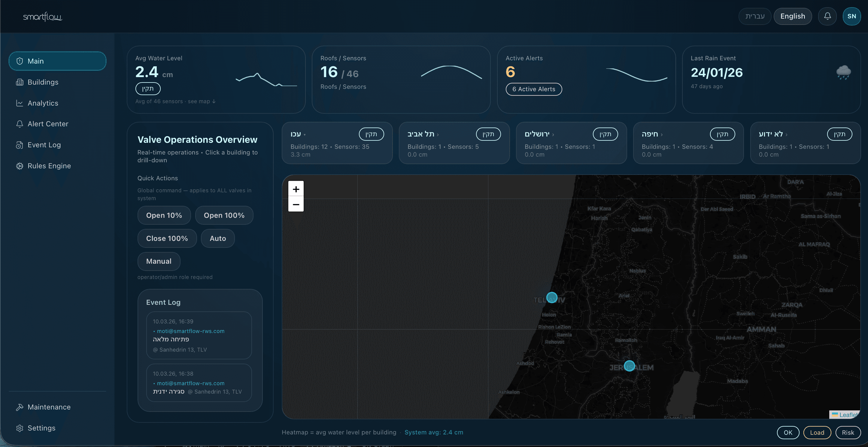This screenshot has width=868, height=447.
Task: Select the Main shield icon in sidebar
Action: point(20,61)
